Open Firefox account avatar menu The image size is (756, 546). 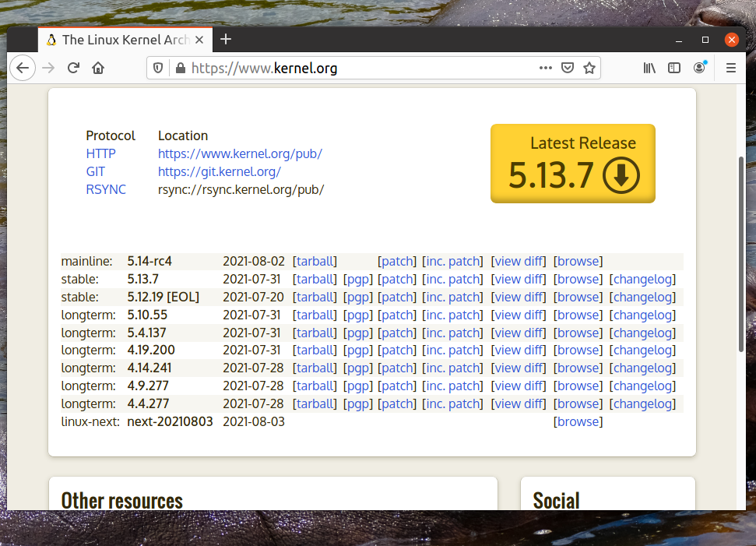point(700,68)
